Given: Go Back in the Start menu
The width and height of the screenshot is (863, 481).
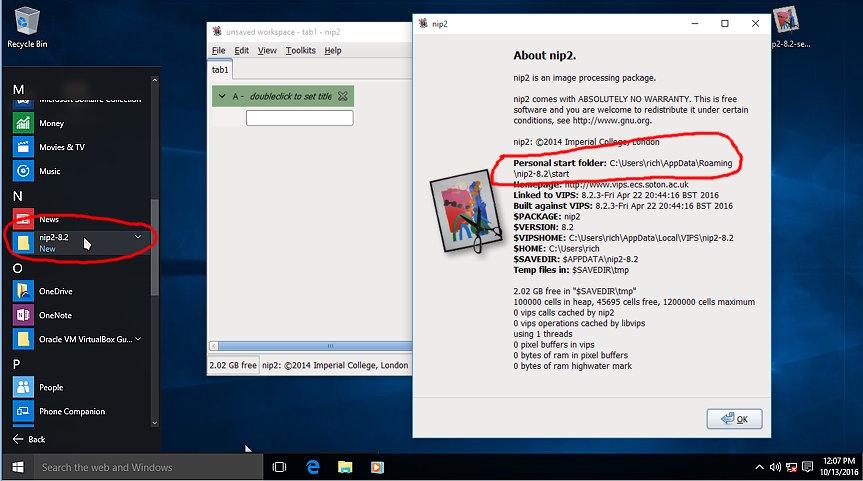Looking at the screenshot, I should 29,439.
